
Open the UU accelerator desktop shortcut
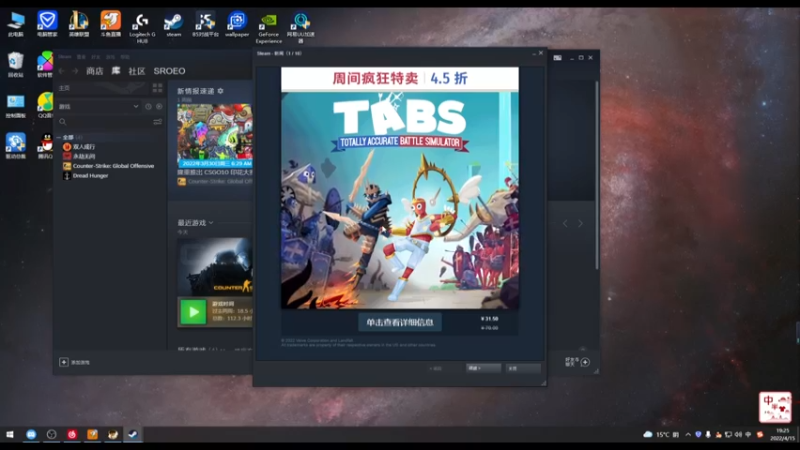[301, 28]
